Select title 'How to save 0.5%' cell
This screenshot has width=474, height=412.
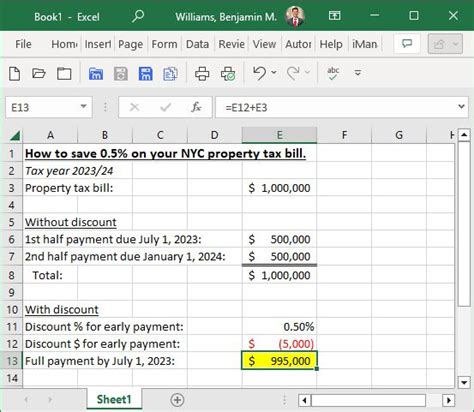165,154
